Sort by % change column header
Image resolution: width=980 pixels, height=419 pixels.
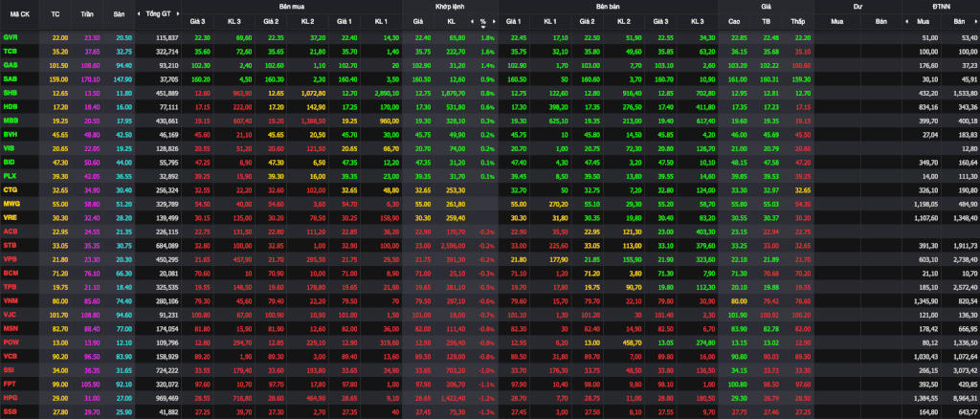483,21
